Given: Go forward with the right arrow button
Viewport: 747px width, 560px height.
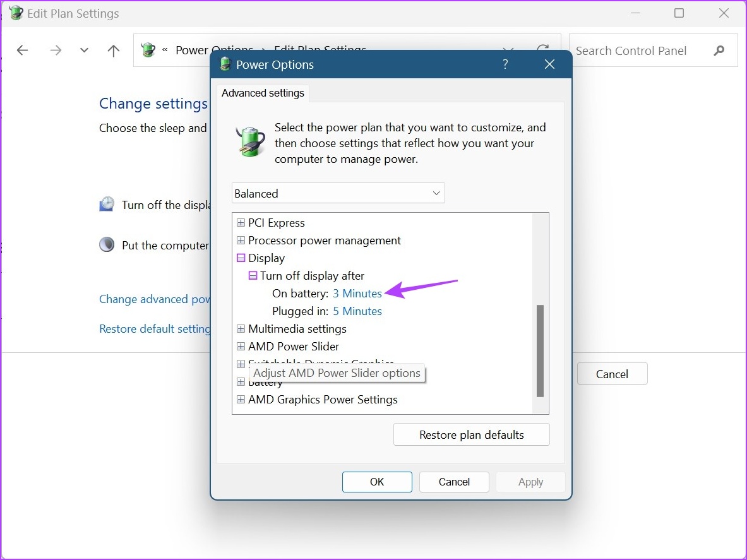Looking at the screenshot, I should (x=56, y=51).
